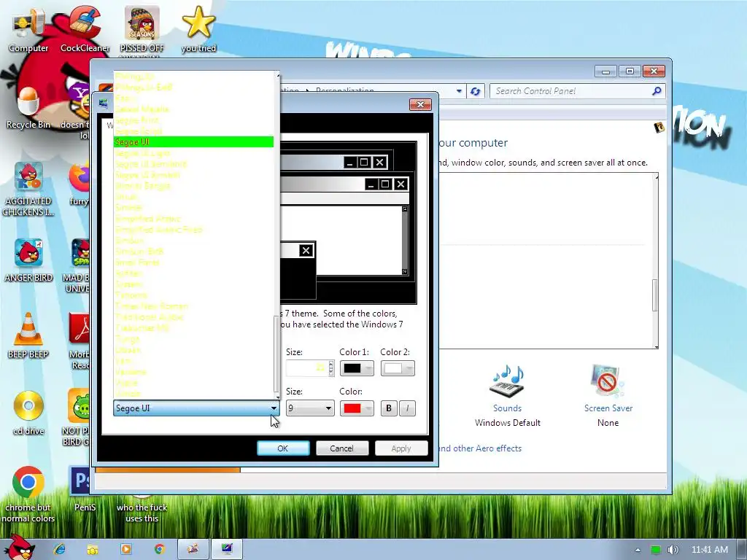
Task: Select Times New Roman in font list
Action: point(193,306)
